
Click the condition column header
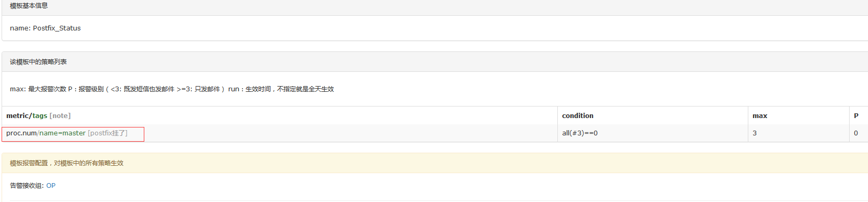578,116
